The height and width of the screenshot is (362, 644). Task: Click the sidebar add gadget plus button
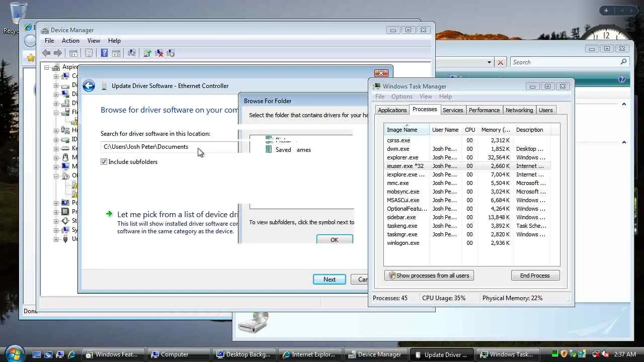tap(606, 11)
